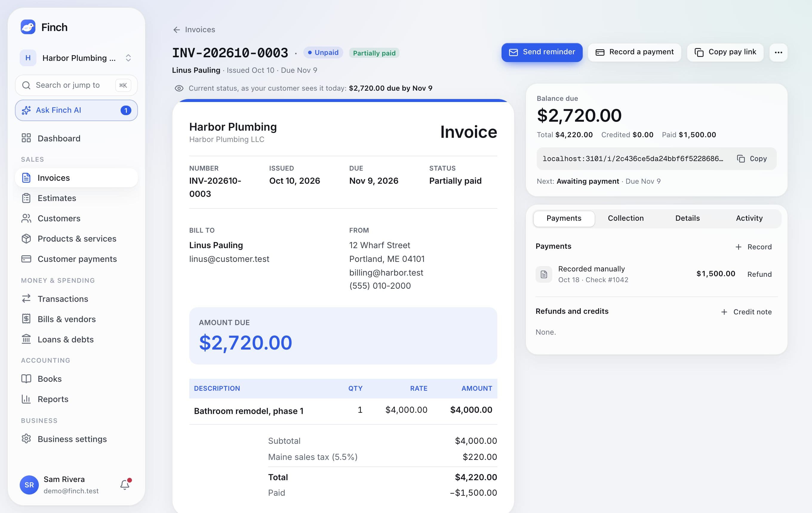The image size is (812, 513).
Task: Click the linus@customer.test email text
Action: coord(229,259)
